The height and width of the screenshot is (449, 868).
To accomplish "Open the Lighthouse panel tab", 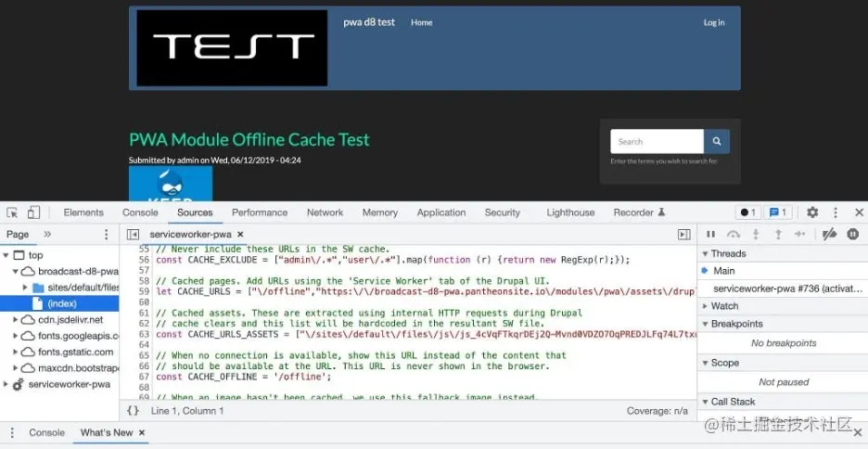I will click(570, 212).
